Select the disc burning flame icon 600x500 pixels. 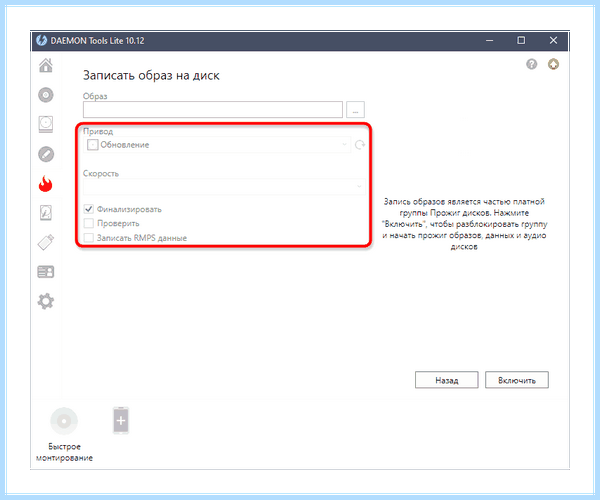point(46,184)
